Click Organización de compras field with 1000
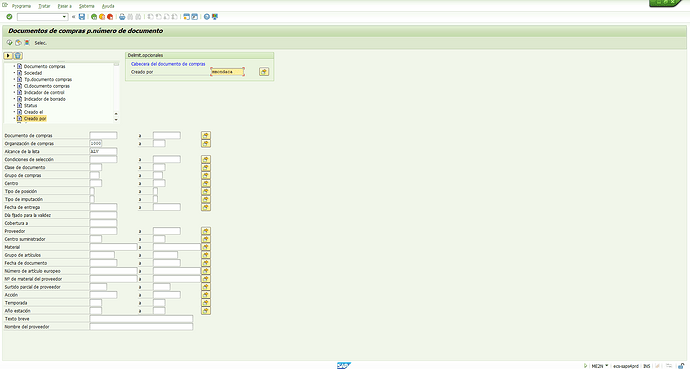 click(x=96, y=143)
